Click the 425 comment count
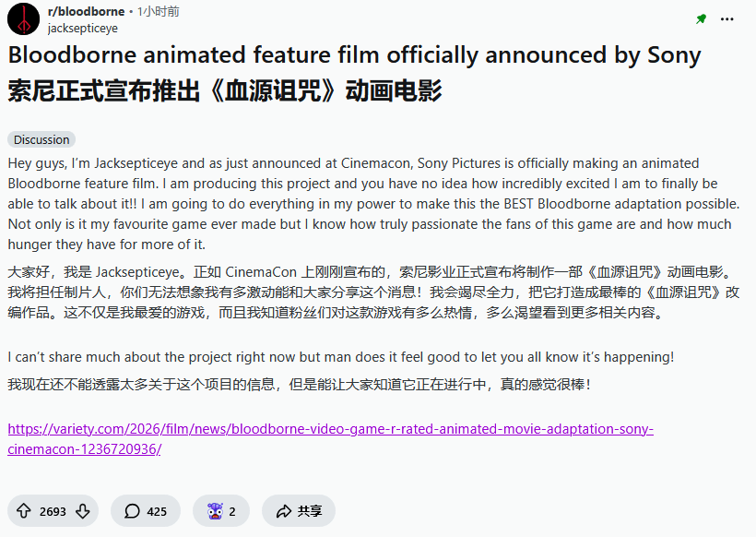756x537 pixels. (x=157, y=511)
